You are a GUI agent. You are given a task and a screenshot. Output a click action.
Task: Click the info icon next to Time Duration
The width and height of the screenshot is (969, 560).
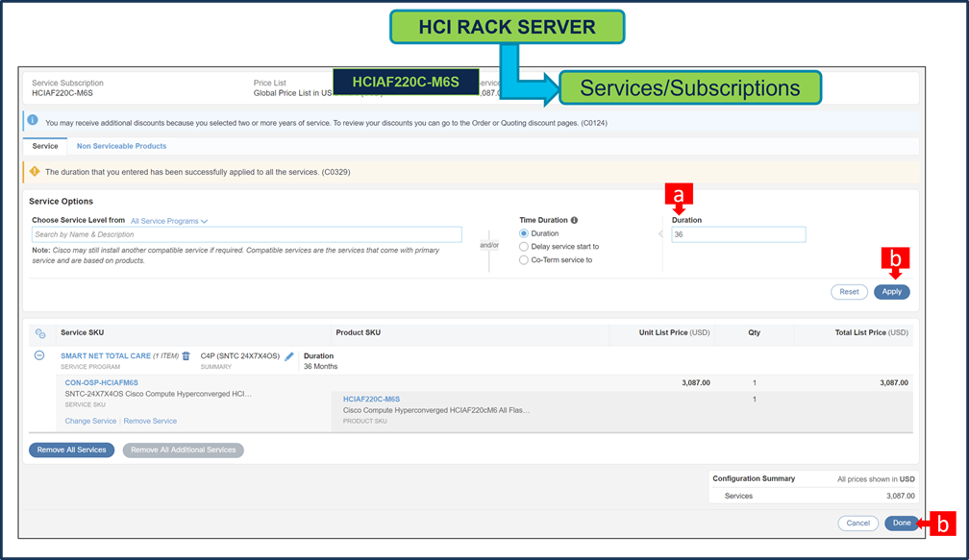click(x=574, y=220)
